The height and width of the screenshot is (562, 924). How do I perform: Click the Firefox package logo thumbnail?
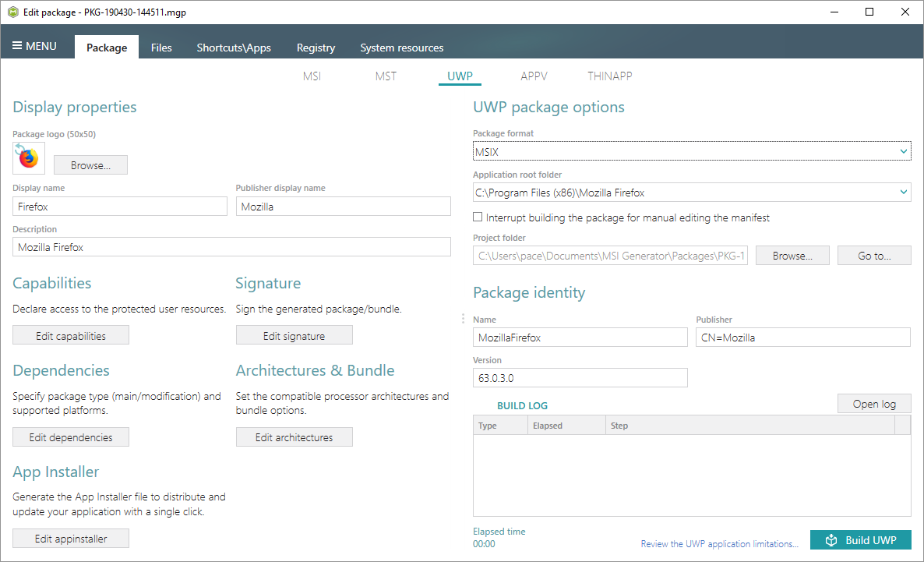[29, 158]
